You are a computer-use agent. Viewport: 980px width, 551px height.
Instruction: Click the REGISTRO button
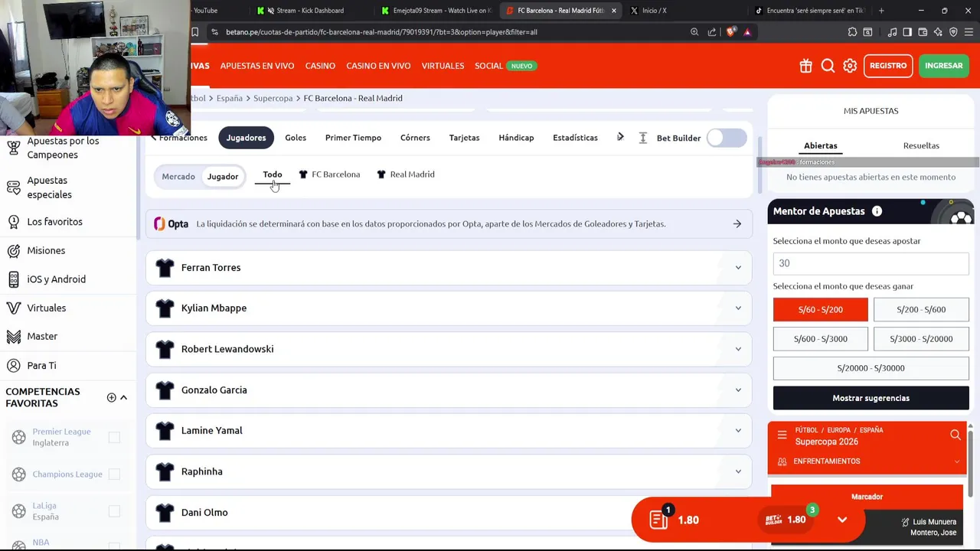click(x=888, y=66)
